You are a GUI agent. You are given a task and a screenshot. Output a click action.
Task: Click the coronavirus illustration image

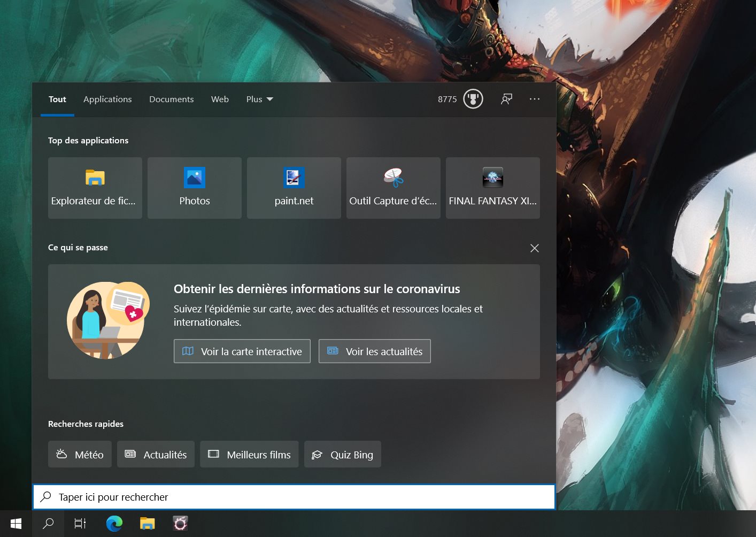click(x=108, y=320)
